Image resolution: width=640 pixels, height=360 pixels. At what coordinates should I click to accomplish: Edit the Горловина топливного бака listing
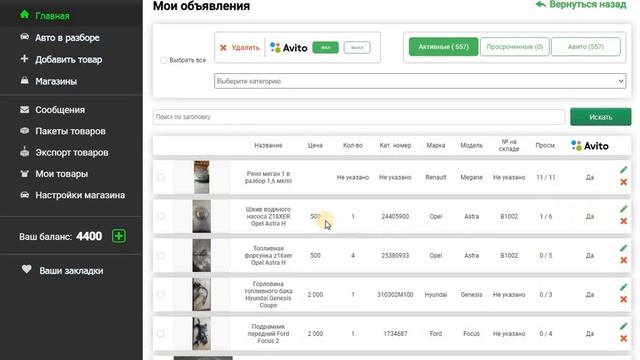(x=623, y=287)
